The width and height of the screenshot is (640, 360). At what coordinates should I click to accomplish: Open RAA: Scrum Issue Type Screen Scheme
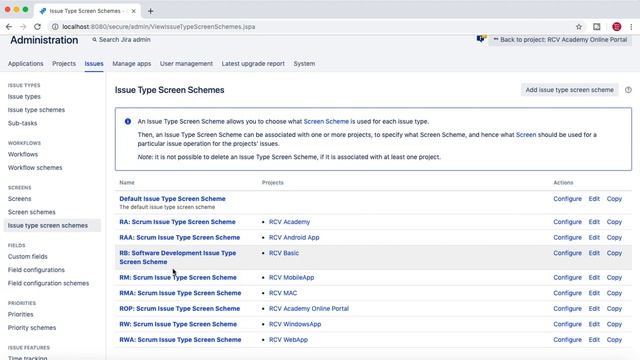coord(180,238)
